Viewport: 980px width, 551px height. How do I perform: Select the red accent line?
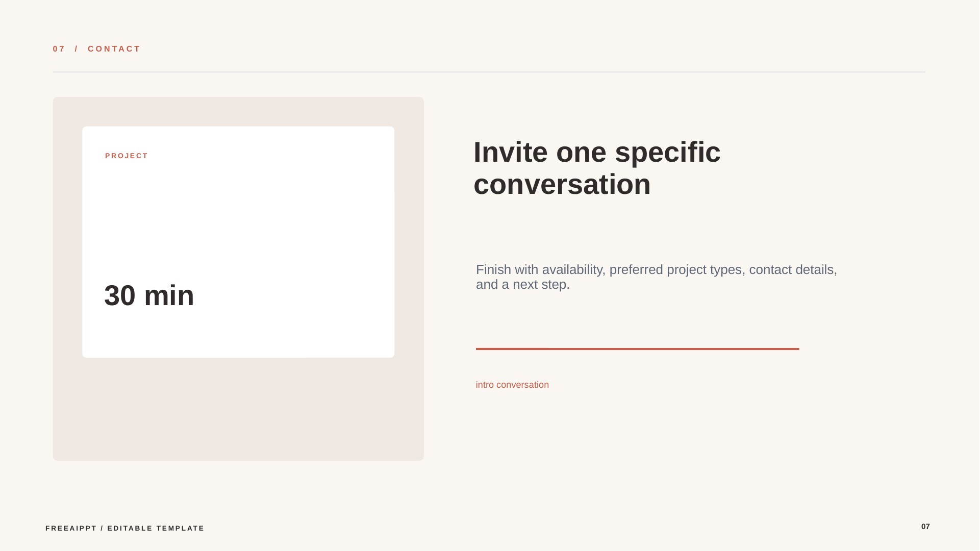pyautogui.click(x=637, y=349)
